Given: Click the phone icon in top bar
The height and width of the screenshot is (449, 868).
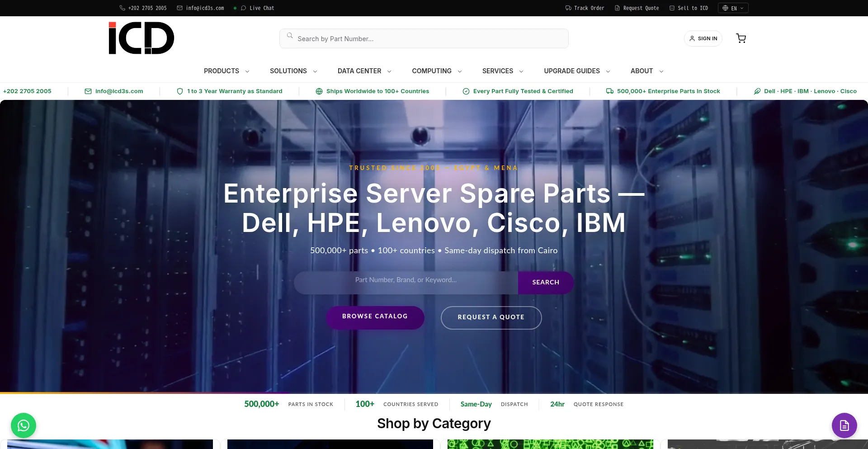Looking at the screenshot, I should pyautogui.click(x=122, y=8).
